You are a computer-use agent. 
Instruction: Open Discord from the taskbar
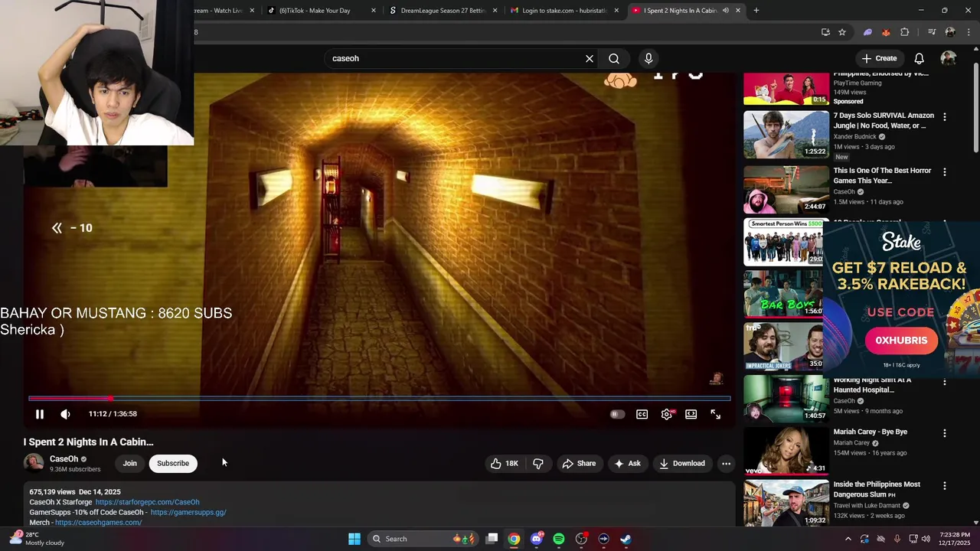click(537, 539)
